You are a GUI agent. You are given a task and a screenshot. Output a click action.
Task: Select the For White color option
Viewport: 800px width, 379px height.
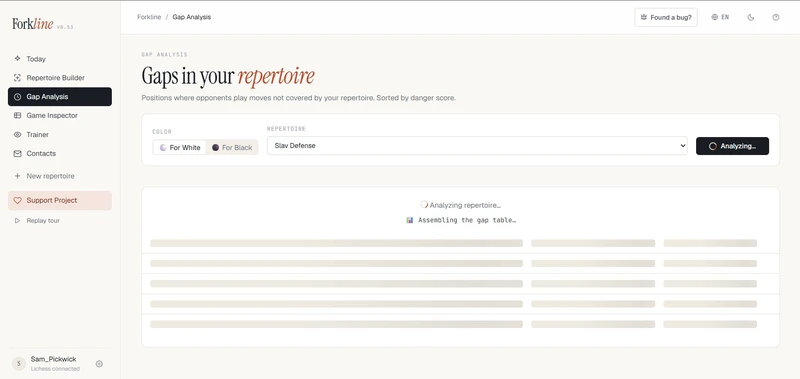(180, 147)
